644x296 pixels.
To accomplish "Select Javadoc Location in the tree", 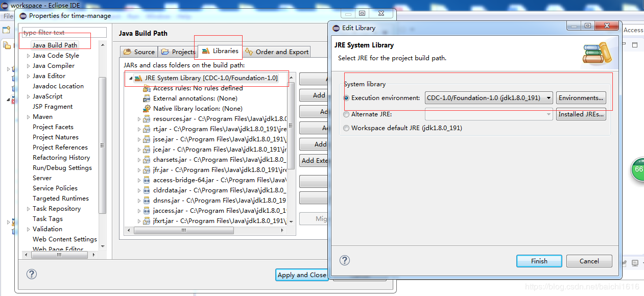I will coord(58,86).
